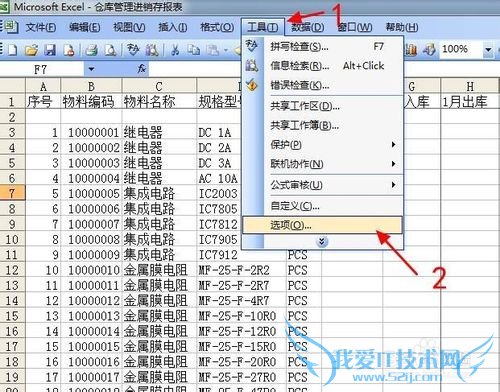The image size is (500, 392).
Task: Select column C header
Action: coord(159,87)
